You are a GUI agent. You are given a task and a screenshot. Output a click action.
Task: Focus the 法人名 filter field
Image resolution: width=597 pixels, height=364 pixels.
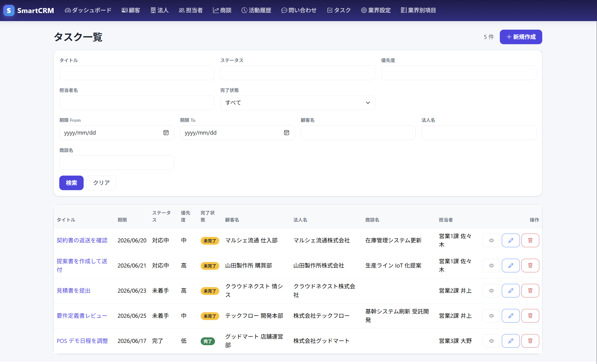(x=479, y=133)
